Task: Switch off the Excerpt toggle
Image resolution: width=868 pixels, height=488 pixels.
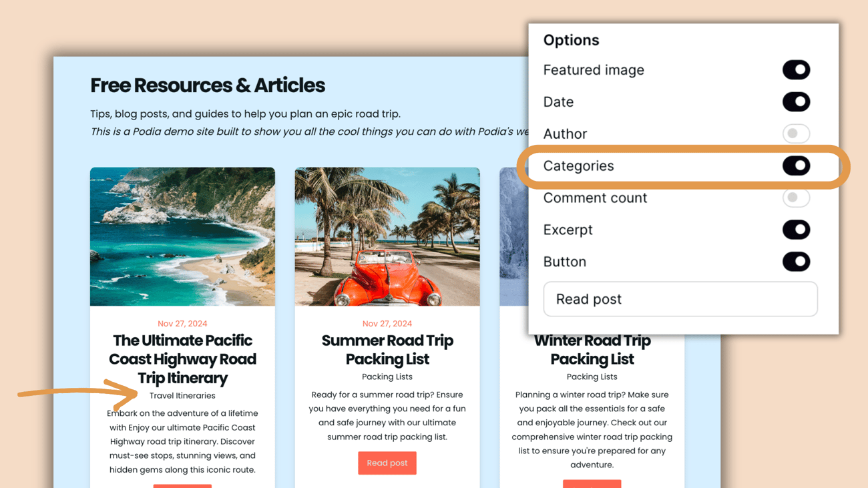Action: point(796,230)
